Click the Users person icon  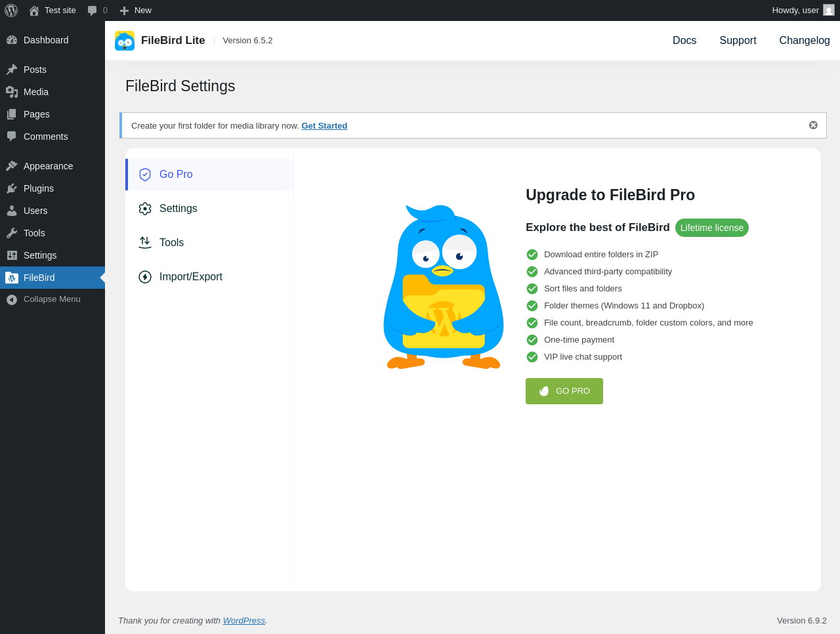pyautogui.click(x=12, y=211)
